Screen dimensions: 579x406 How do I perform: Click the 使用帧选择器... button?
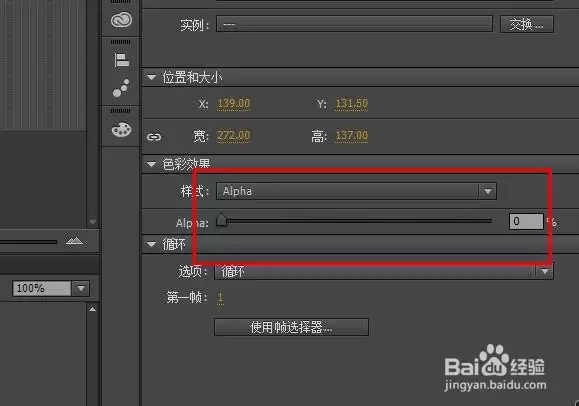pyautogui.click(x=291, y=327)
